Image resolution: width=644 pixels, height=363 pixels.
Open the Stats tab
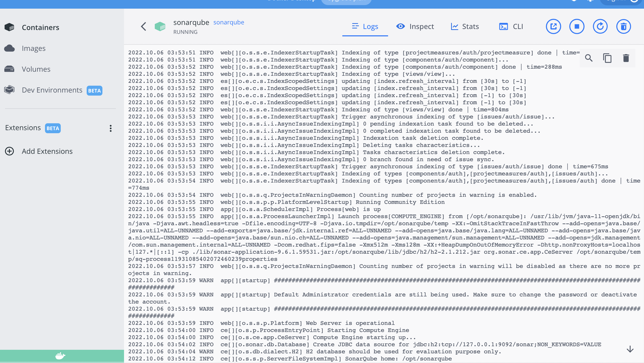[465, 26]
